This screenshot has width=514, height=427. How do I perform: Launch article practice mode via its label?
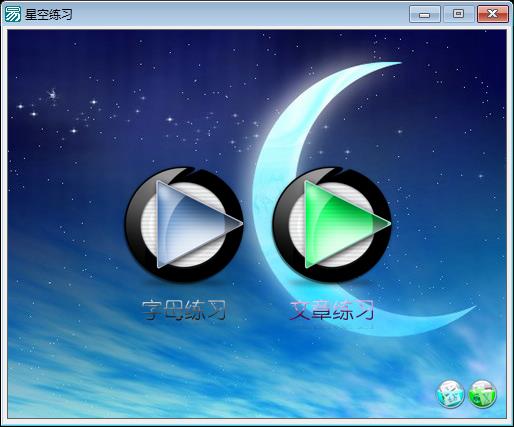(x=332, y=310)
